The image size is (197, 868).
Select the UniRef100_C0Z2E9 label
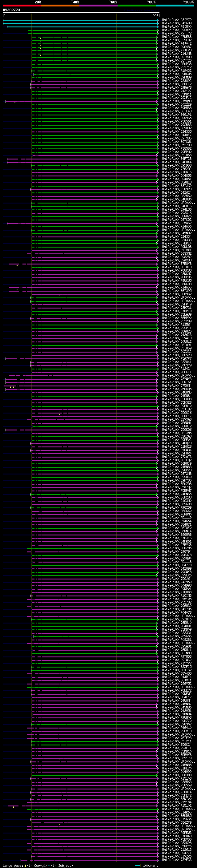point(177,104)
